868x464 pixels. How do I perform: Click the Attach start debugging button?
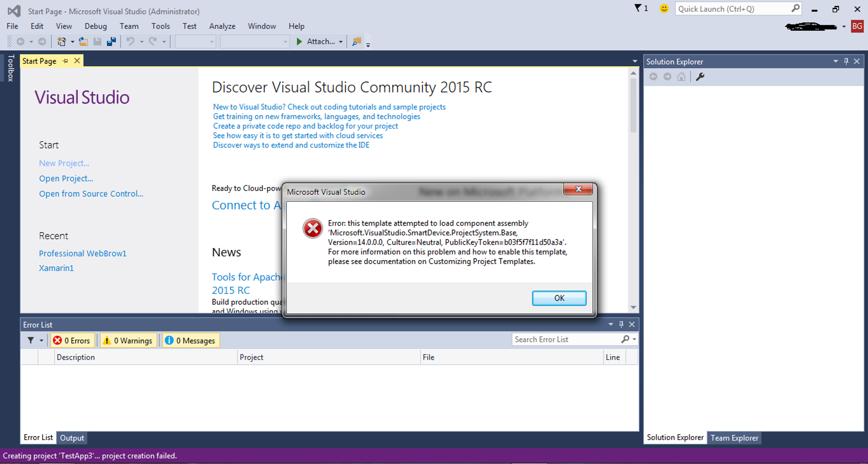(316, 42)
